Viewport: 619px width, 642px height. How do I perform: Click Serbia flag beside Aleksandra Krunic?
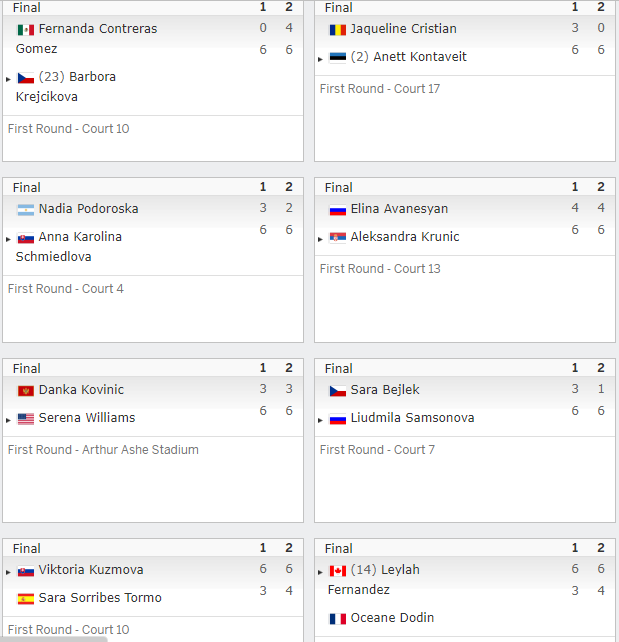pos(338,237)
